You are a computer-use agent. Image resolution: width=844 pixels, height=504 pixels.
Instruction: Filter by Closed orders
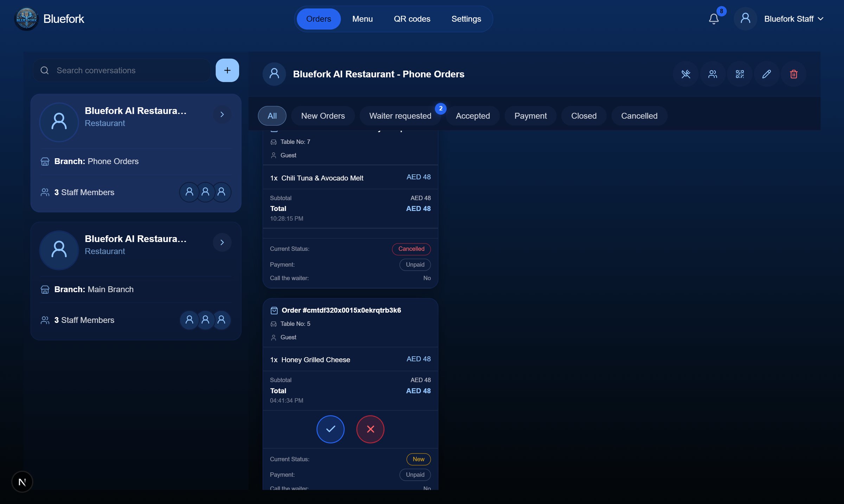pos(584,116)
